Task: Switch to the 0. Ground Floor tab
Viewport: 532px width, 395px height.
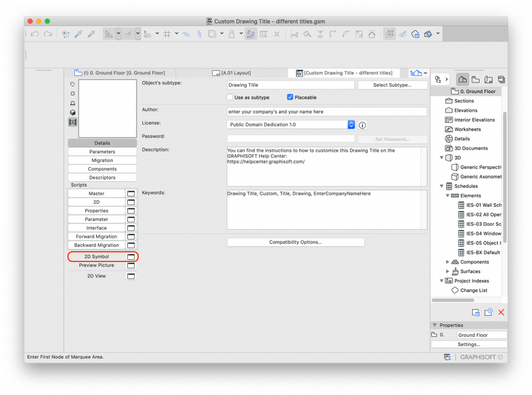Action: click(120, 73)
